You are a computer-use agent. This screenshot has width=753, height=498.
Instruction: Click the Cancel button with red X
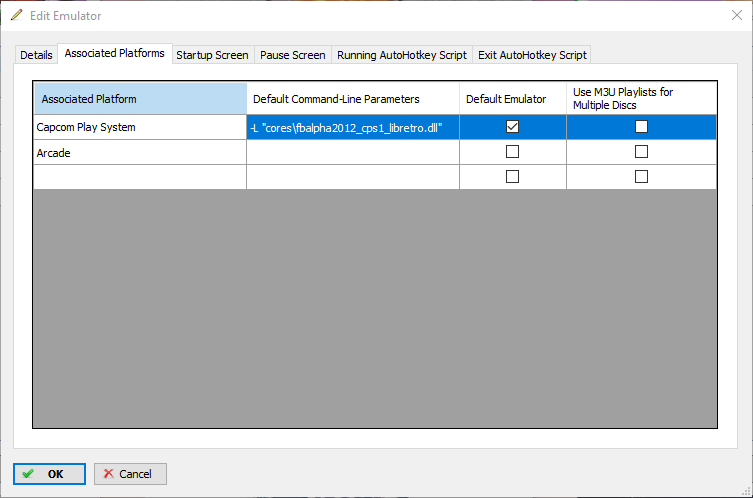(x=130, y=474)
